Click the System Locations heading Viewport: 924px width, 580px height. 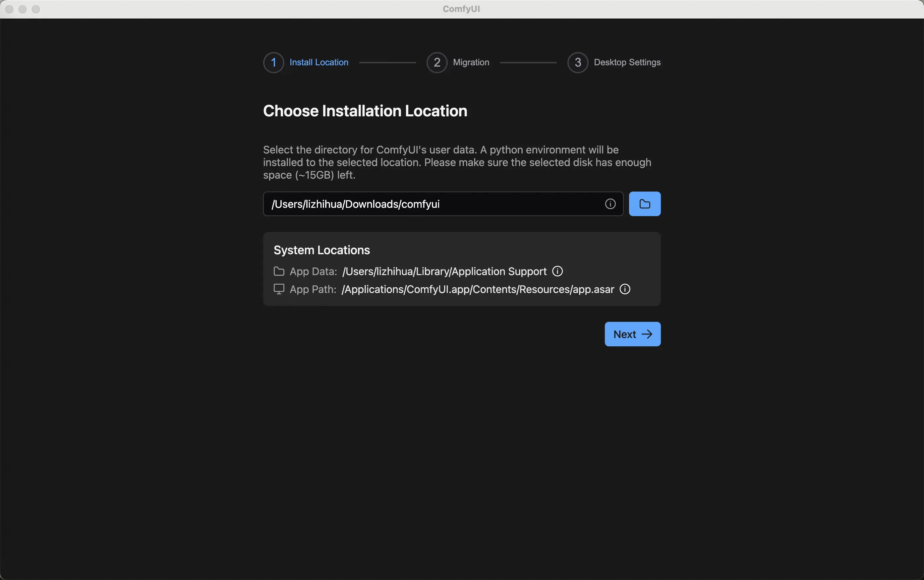click(321, 250)
